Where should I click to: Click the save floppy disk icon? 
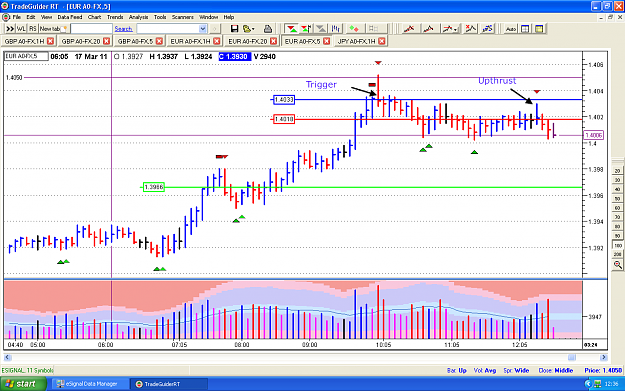pos(234,29)
